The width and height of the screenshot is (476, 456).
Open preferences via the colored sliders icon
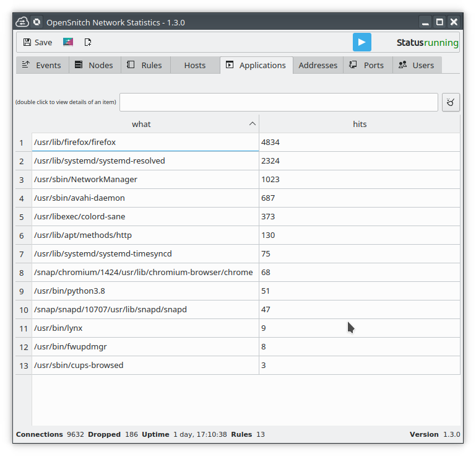(x=68, y=42)
